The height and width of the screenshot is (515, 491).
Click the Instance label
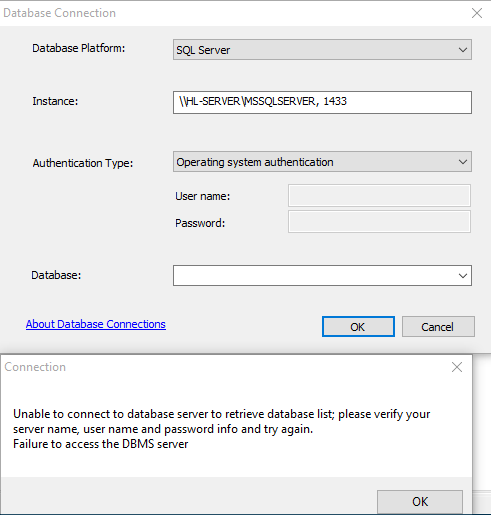[55, 101]
